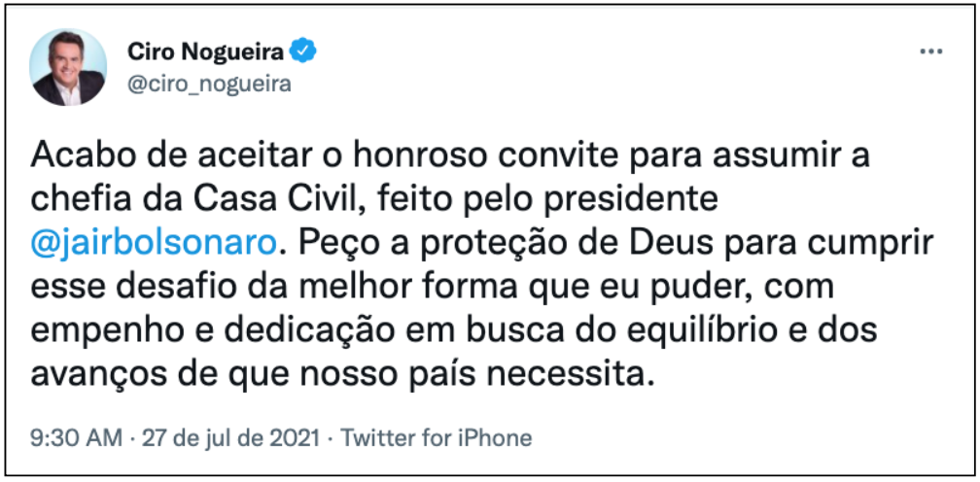Click the 9:30 AM timestamp
Viewport: 980px width, 482px height.
75,437
